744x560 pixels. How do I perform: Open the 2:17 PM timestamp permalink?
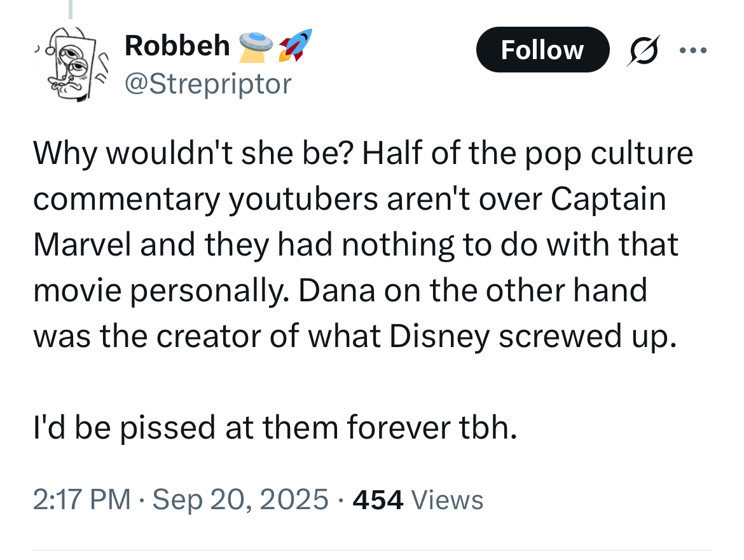coord(81,500)
